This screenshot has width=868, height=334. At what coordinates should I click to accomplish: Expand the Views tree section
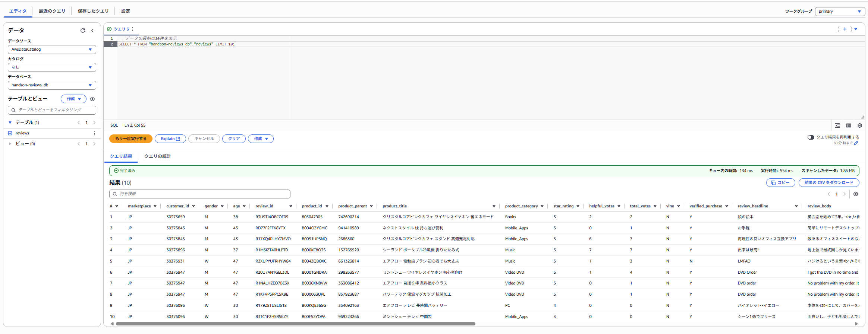(x=10, y=144)
